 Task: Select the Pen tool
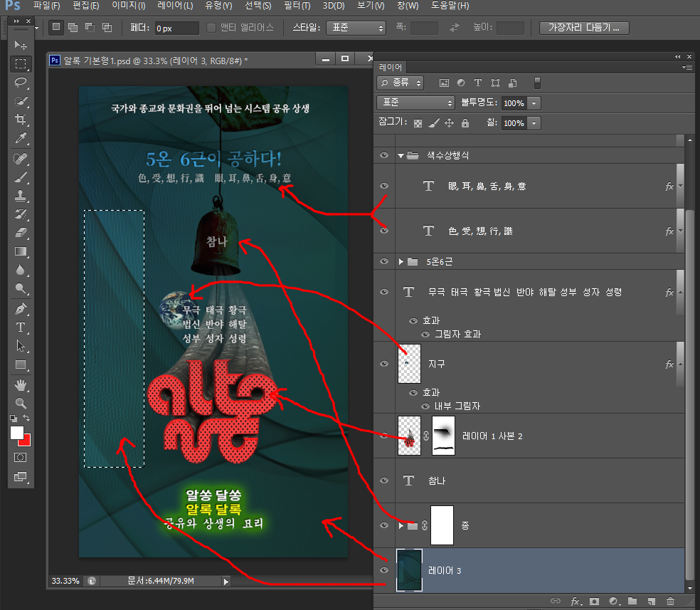[21, 309]
